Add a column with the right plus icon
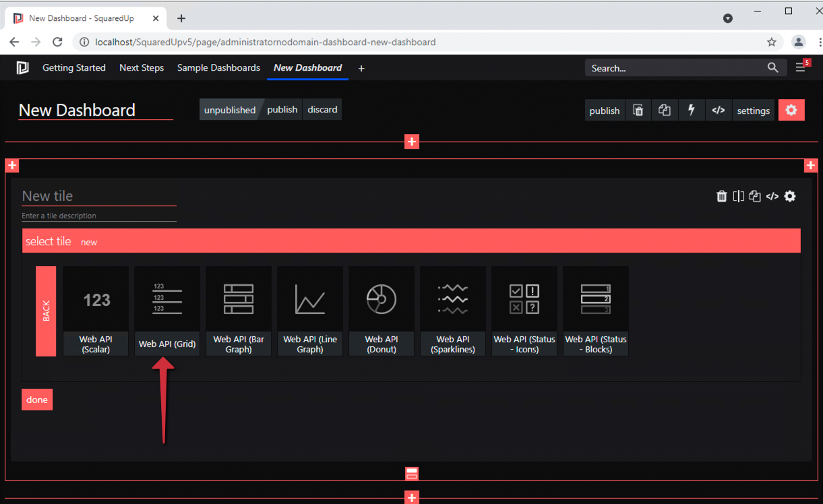Image resolution: width=823 pixels, height=504 pixels. click(x=811, y=165)
